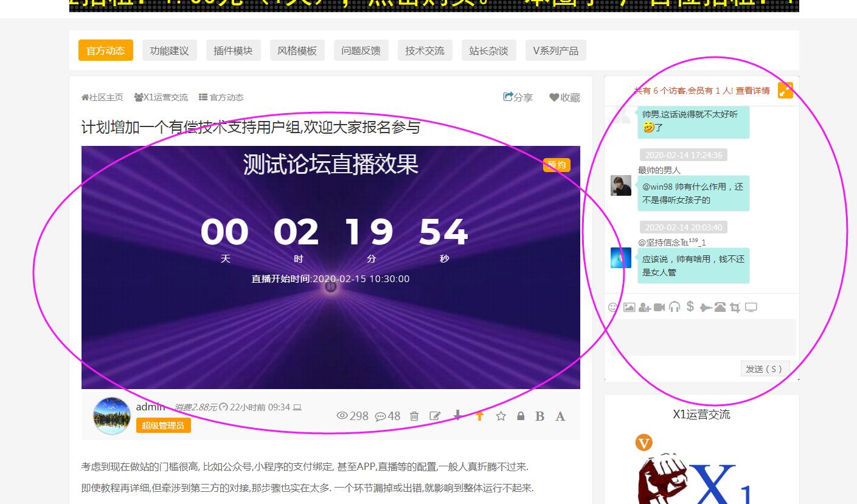Open the emoji picker in chat
The height and width of the screenshot is (504, 857).
(x=613, y=308)
